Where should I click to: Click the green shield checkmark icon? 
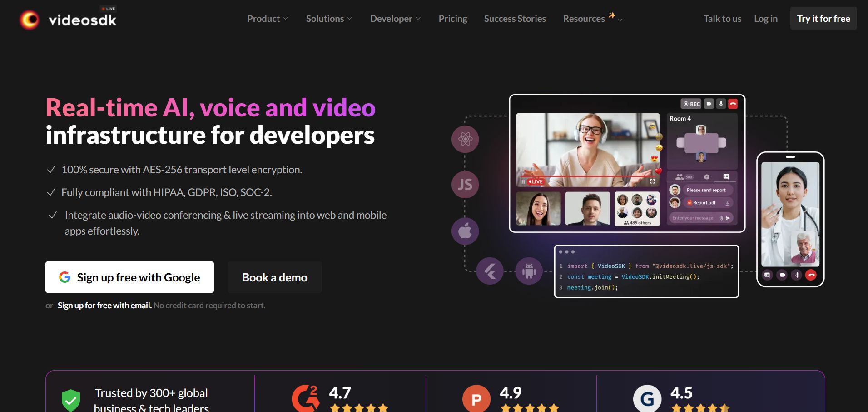[x=71, y=400]
